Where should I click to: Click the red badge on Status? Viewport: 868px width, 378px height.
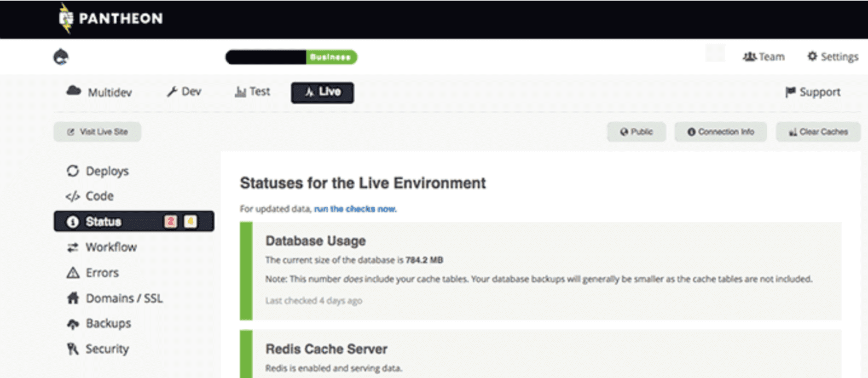pos(171,221)
